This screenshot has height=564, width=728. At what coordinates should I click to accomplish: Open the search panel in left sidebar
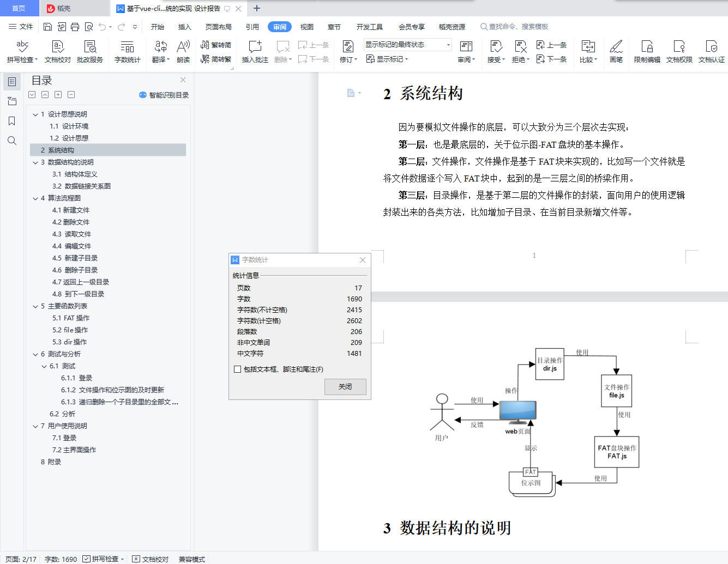click(11, 141)
